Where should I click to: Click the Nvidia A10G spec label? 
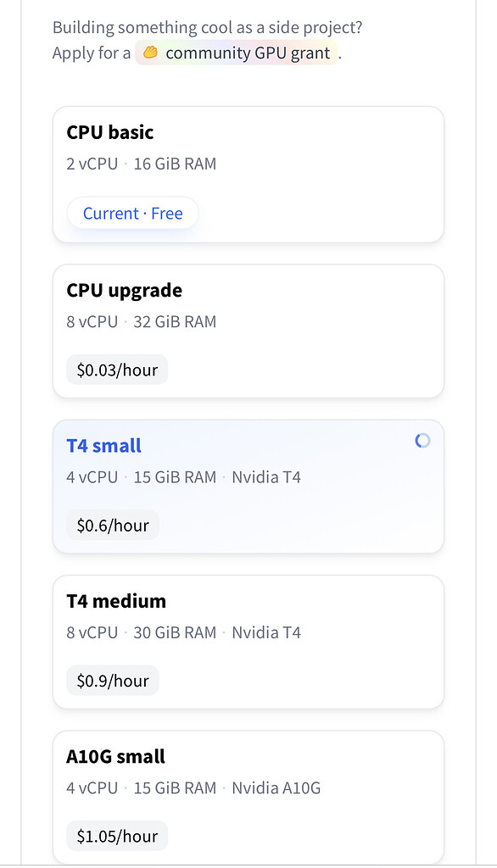click(276, 787)
